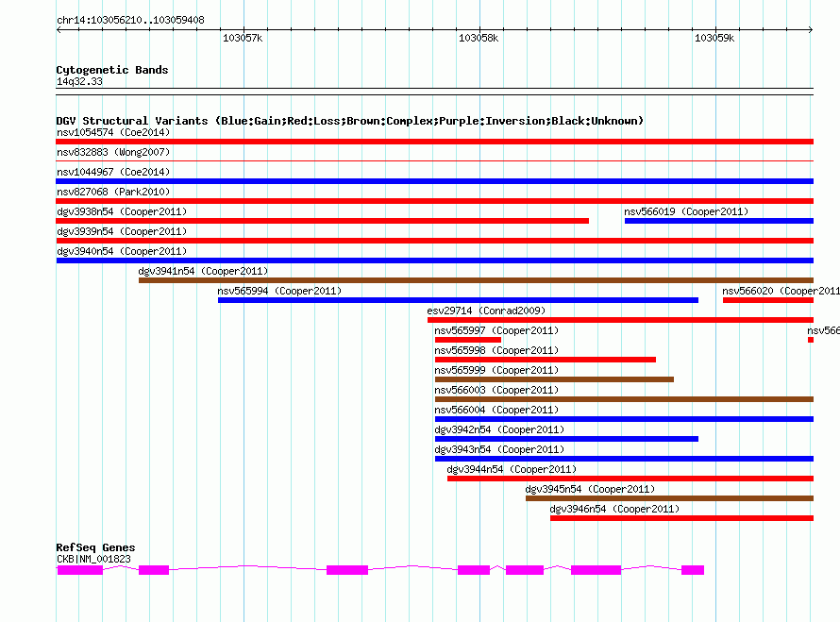Open the nsv565998 (Cooper2011) red bar
Image resolution: width=840 pixels, height=622 pixels.
coord(546,360)
